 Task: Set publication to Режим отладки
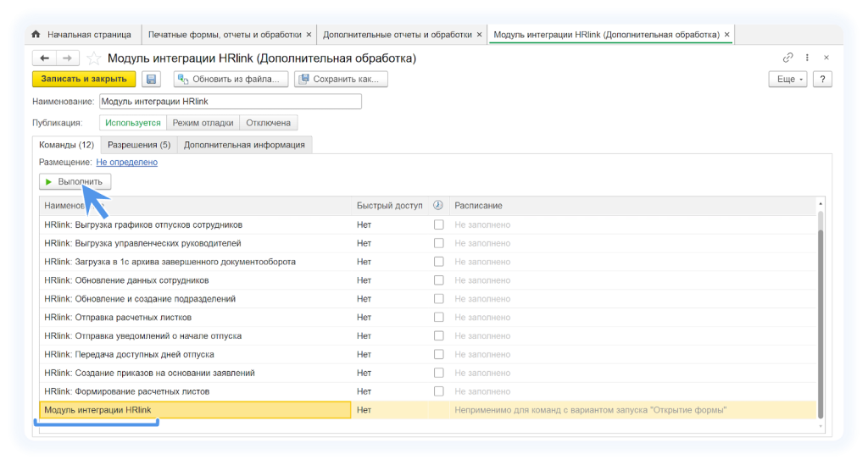pos(203,123)
